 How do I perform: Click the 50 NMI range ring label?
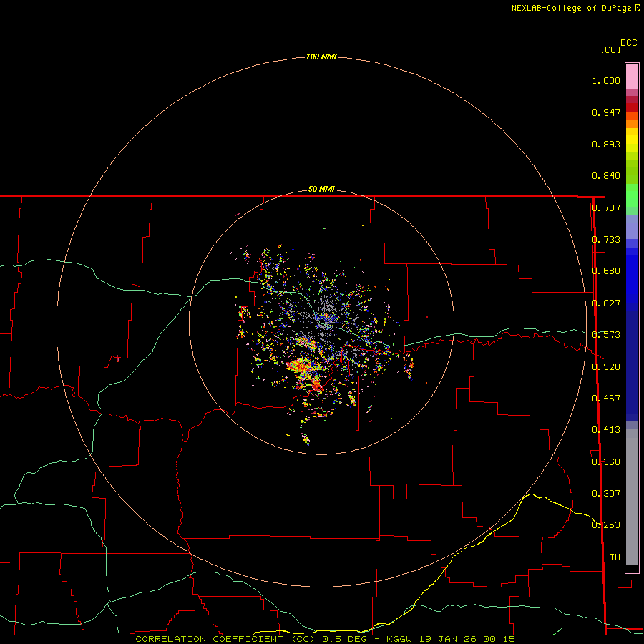pos(321,189)
